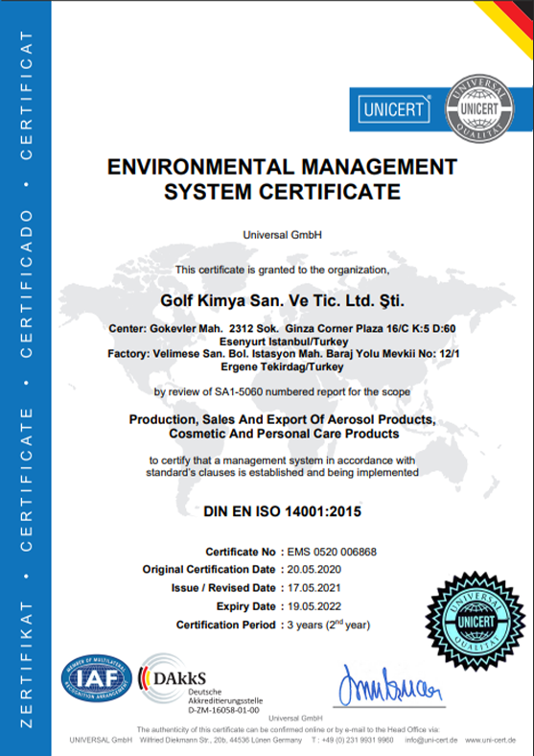
Task: Click the Factory address line with Baraj Yolu Mevkii
Action: [x=284, y=354]
